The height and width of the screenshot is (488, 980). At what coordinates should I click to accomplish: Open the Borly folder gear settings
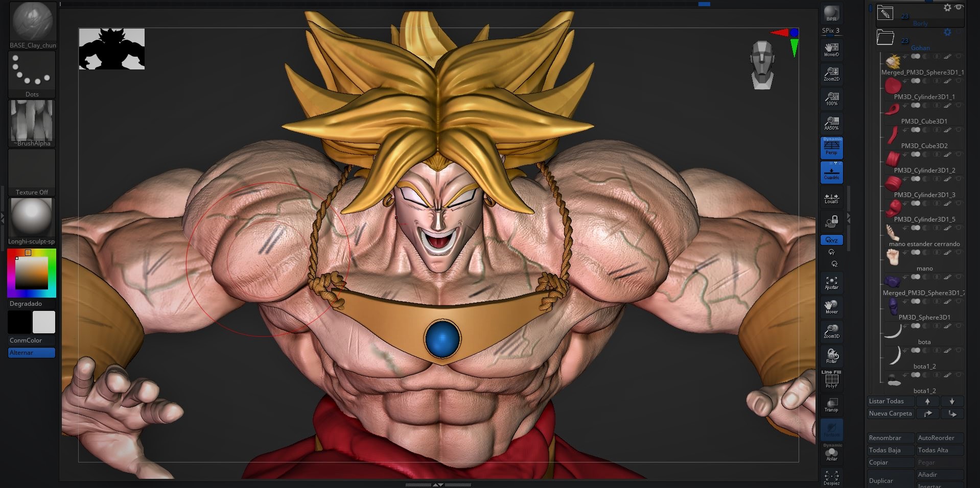[947, 8]
